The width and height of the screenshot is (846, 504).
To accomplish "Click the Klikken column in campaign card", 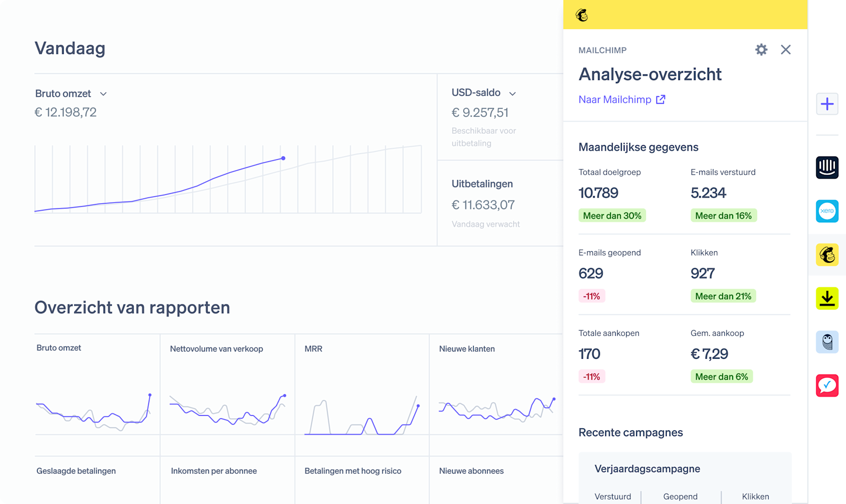I will [x=756, y=497].
